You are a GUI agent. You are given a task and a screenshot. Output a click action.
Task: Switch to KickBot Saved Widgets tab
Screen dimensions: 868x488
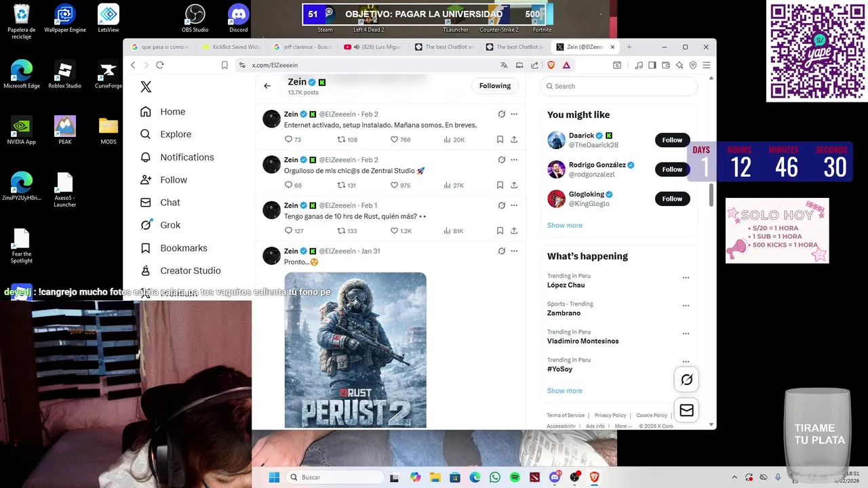tap(231, 47)
